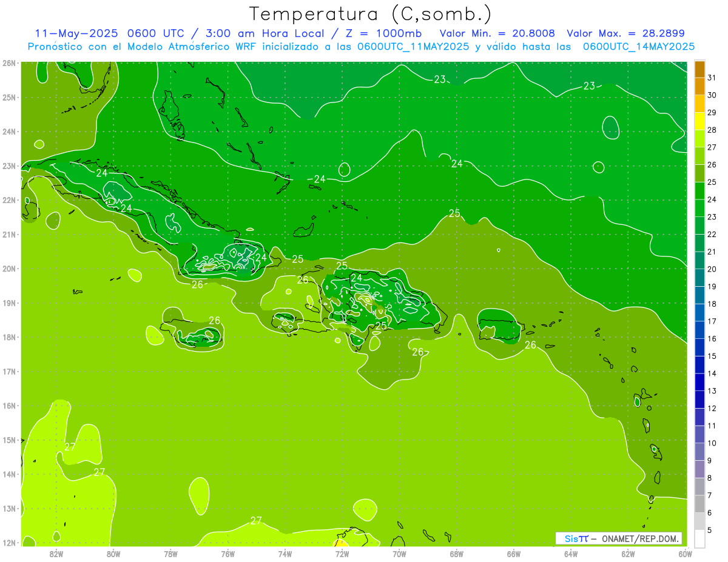Click the 18N latitude axis label
Viewport: 728px width, 562px height.
pos(9,337)
